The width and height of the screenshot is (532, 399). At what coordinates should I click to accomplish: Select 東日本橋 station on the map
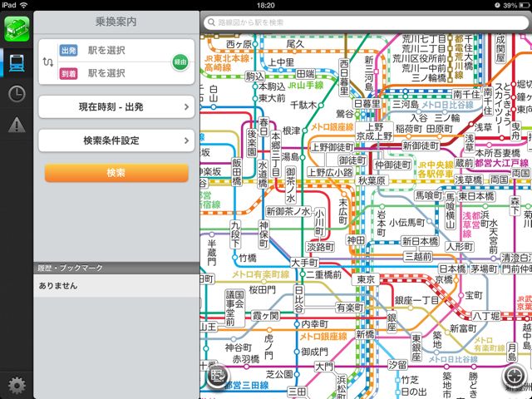click(476, 196)
